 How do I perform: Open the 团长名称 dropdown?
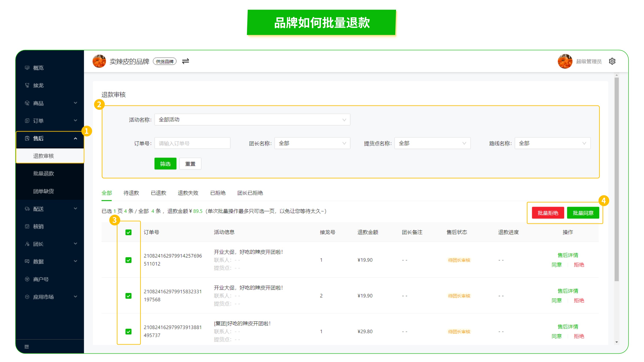coord(312,143)
